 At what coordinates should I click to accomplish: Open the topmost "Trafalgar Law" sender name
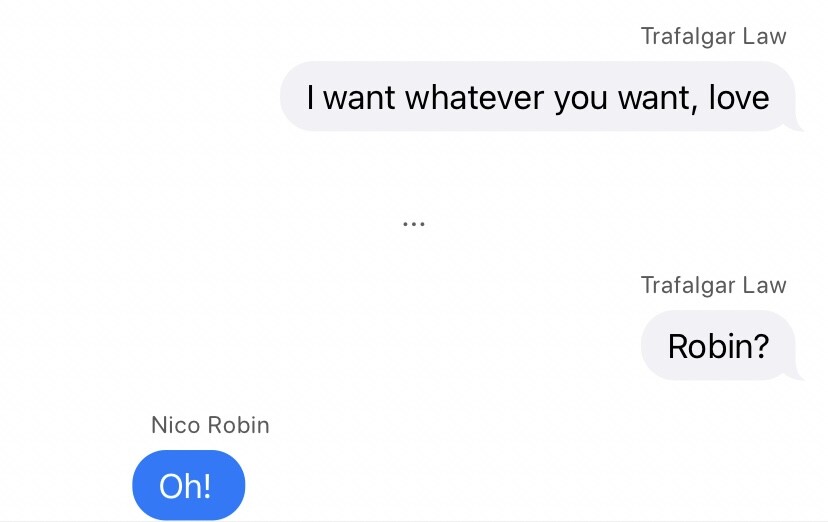tap(713, 37)
